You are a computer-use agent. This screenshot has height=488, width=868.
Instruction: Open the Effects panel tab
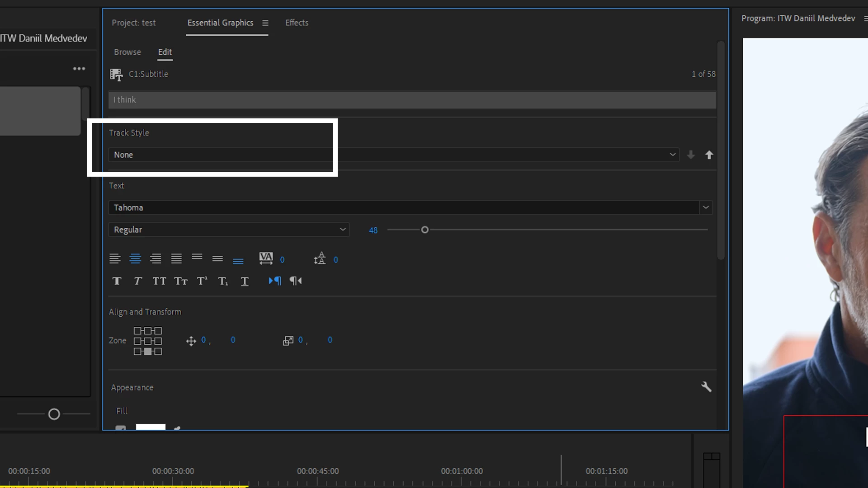coord(297,23)
